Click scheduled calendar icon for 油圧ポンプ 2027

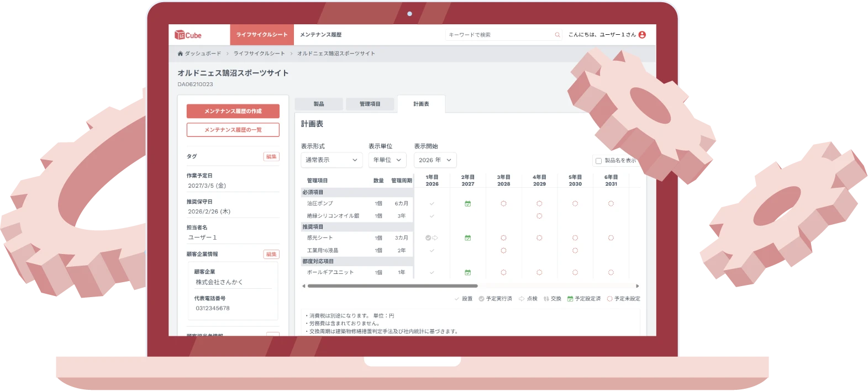coord(467,204)
